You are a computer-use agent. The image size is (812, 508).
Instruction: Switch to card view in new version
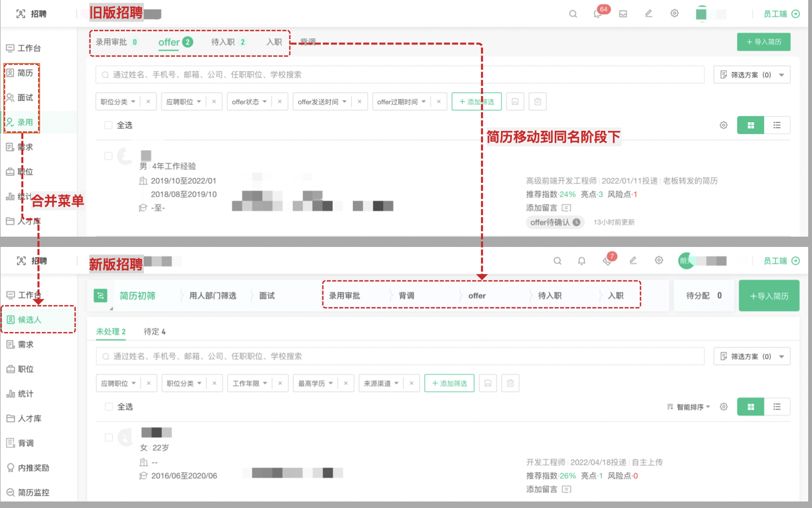[751, 407]
